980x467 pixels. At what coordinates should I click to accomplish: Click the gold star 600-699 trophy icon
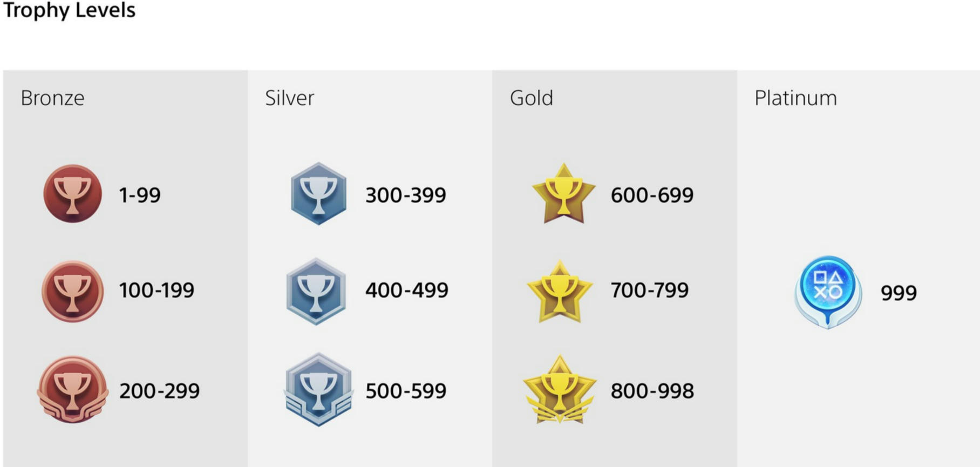[x=563, y=193]
